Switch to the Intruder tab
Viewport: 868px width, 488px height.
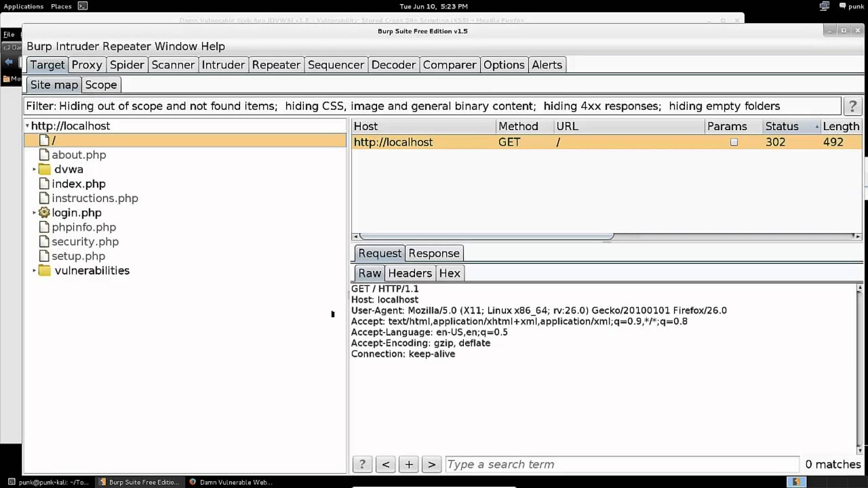[223, 64]
